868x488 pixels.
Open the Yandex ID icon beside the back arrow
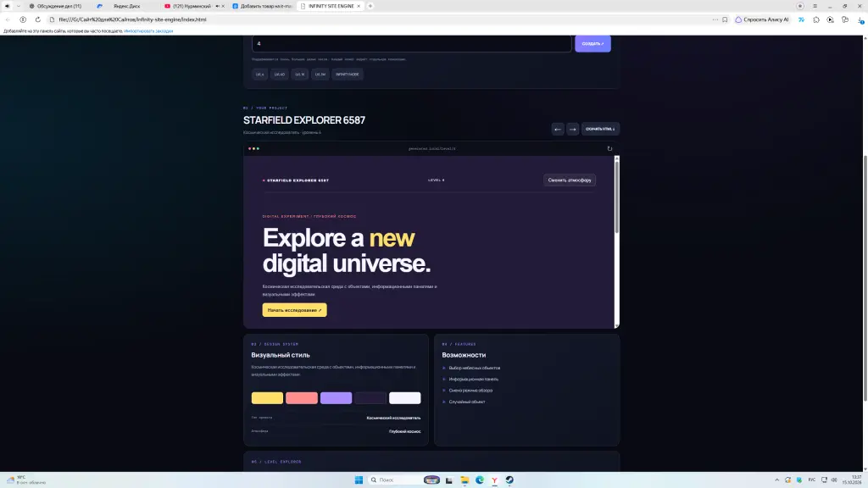tap(23, 19)
